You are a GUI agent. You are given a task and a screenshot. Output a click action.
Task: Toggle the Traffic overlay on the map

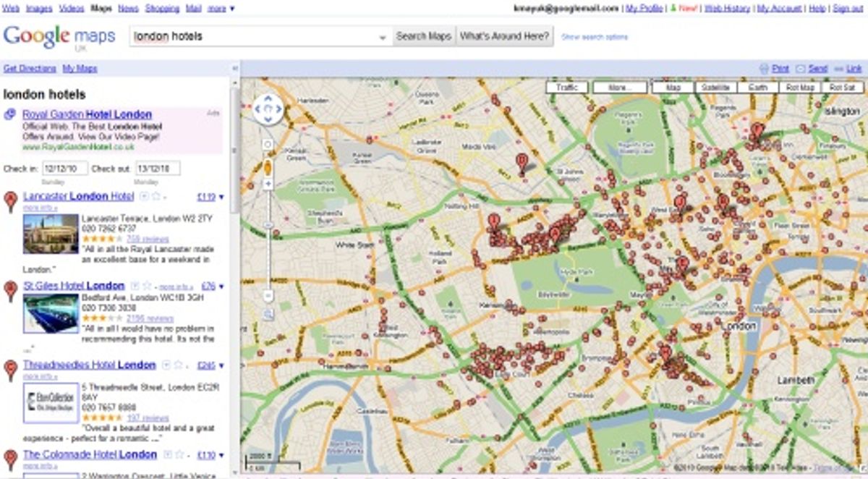click(568, 87)
